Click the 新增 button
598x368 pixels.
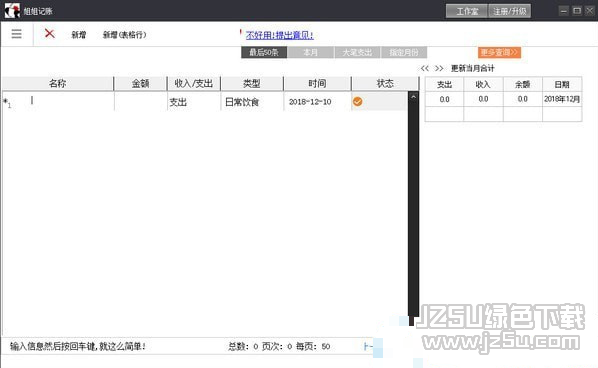(79, 35)
